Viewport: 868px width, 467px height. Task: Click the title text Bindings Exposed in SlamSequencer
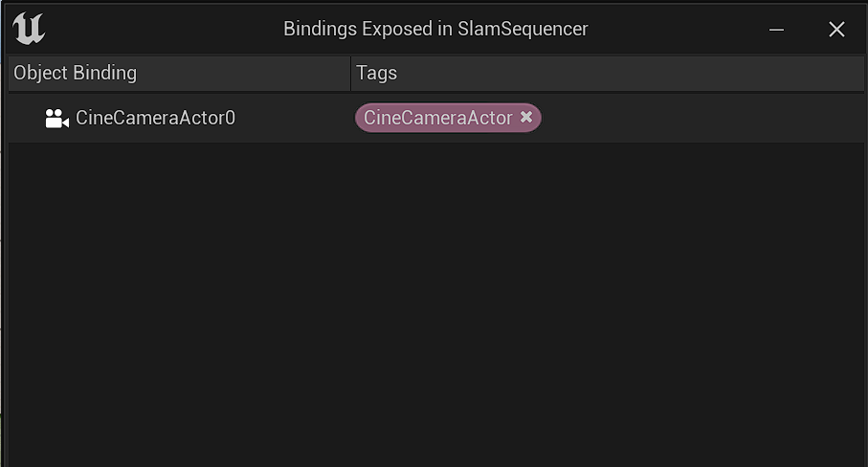click(x=435, y=29)
